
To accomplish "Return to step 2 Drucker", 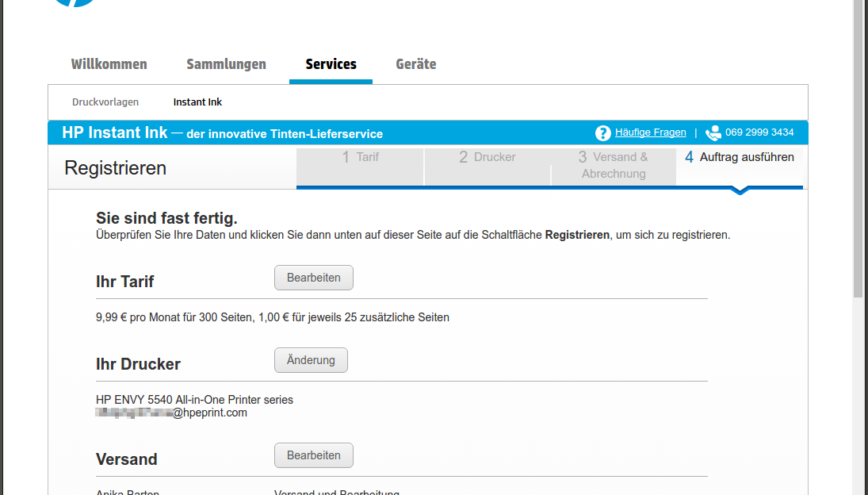I will (488, 167).
